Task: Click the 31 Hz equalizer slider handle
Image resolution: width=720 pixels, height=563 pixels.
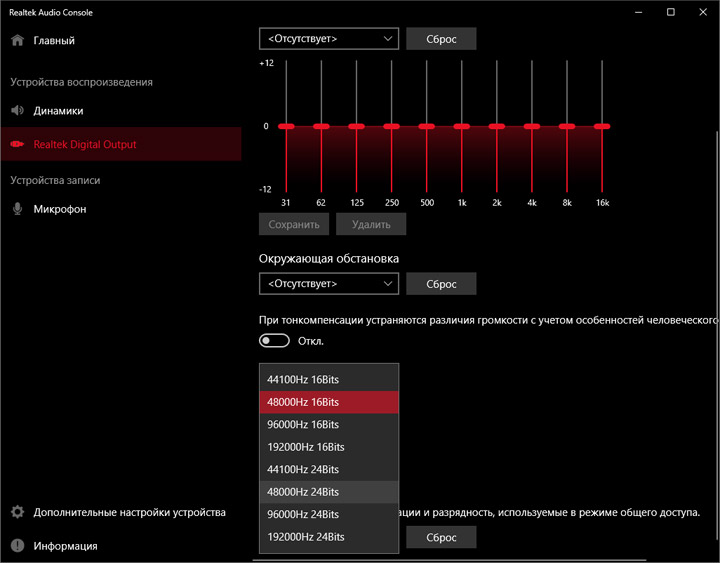Action: coord(286,126)
